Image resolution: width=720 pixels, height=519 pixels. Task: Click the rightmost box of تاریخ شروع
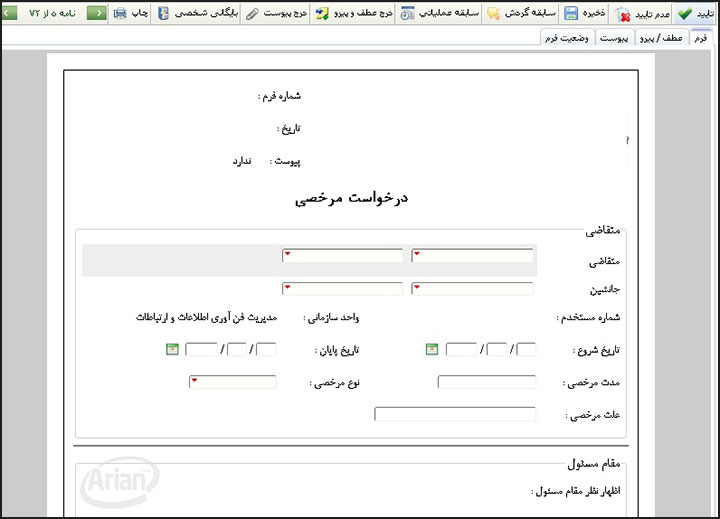pos(526,349)
